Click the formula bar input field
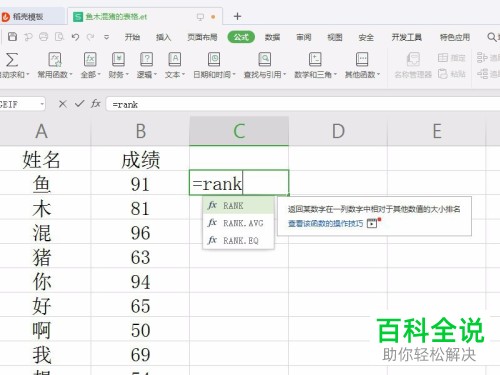Viewport: 500px width, 375px height. click(303, 104)
